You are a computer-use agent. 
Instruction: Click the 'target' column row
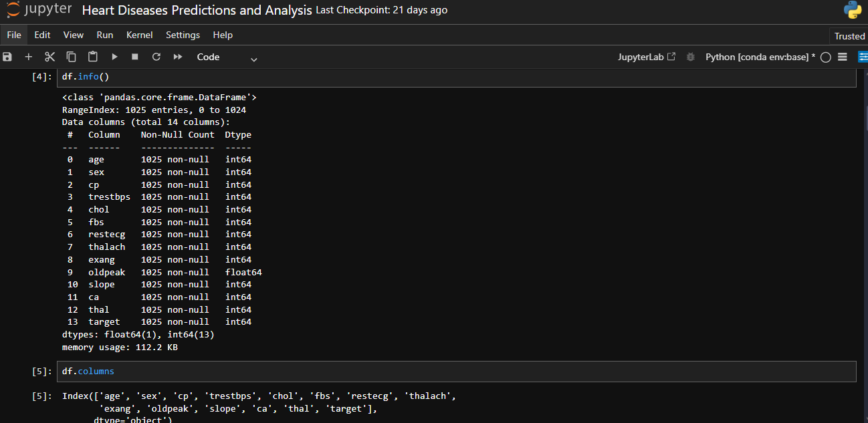(159, 321)
